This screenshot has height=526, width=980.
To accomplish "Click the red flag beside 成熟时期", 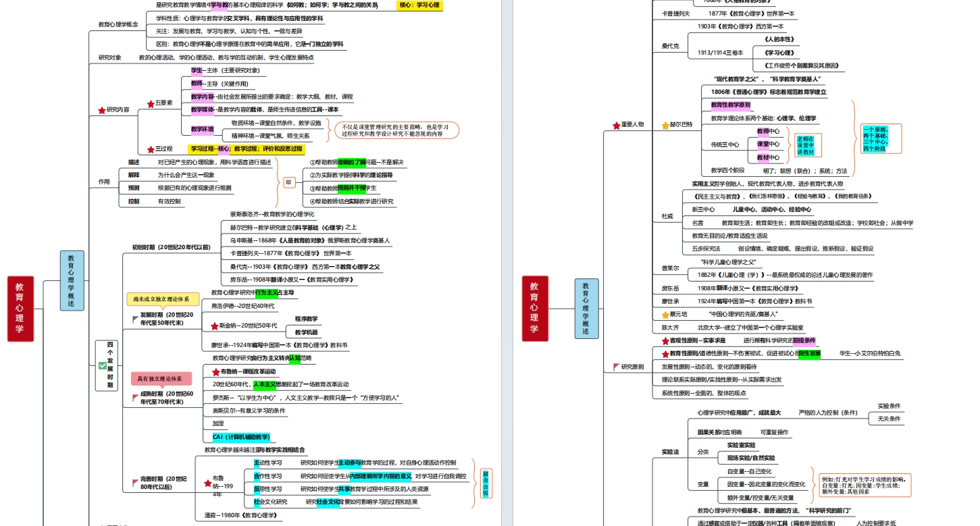I will point(135,398).
